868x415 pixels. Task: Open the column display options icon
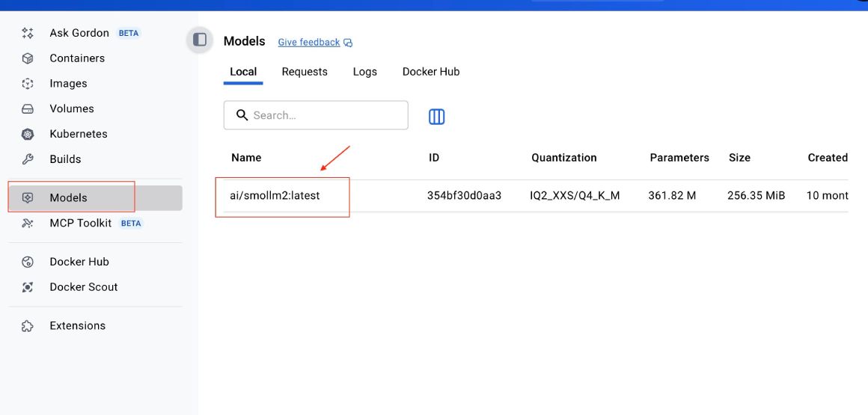(437, 116)
